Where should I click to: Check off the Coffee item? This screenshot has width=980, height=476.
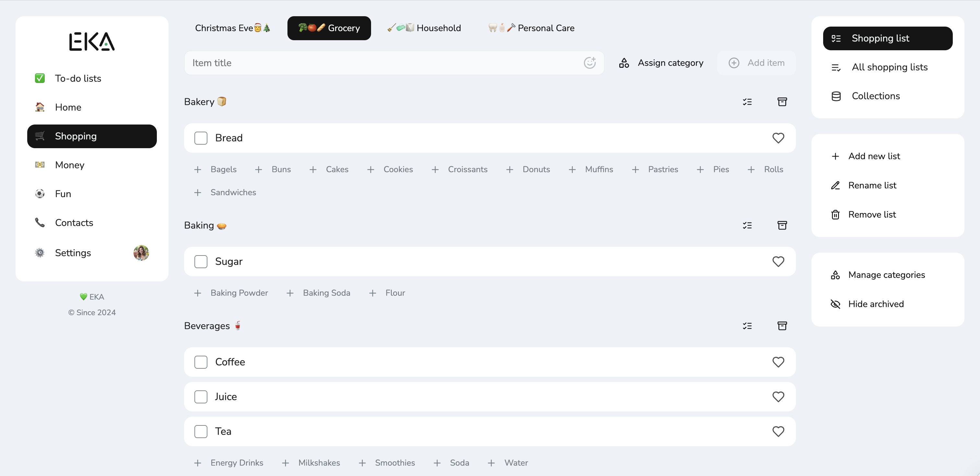coord(201,362)
